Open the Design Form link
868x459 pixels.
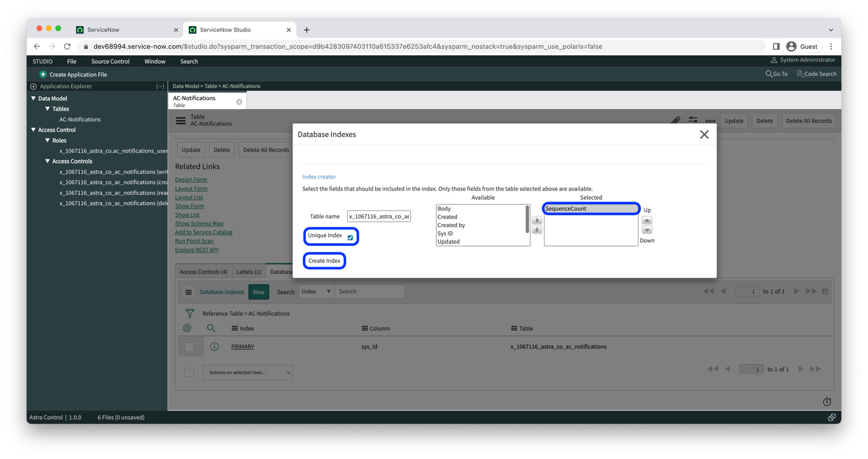tap(191, 180)
